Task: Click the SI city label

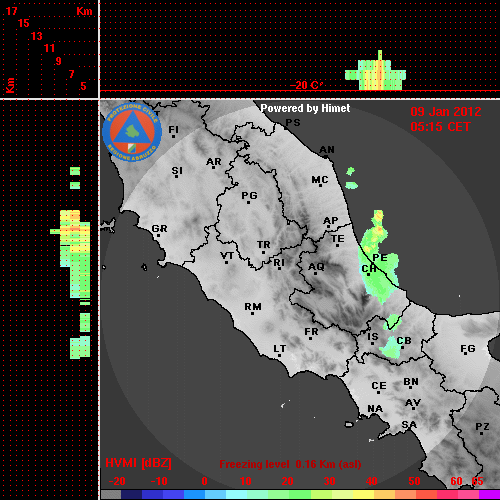Action: pos(177,171)
